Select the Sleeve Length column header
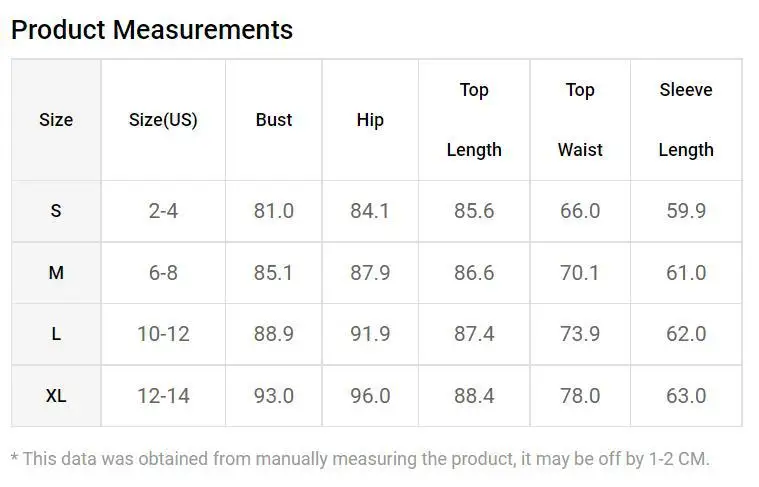The image size is (759, 487). (686, 120)
